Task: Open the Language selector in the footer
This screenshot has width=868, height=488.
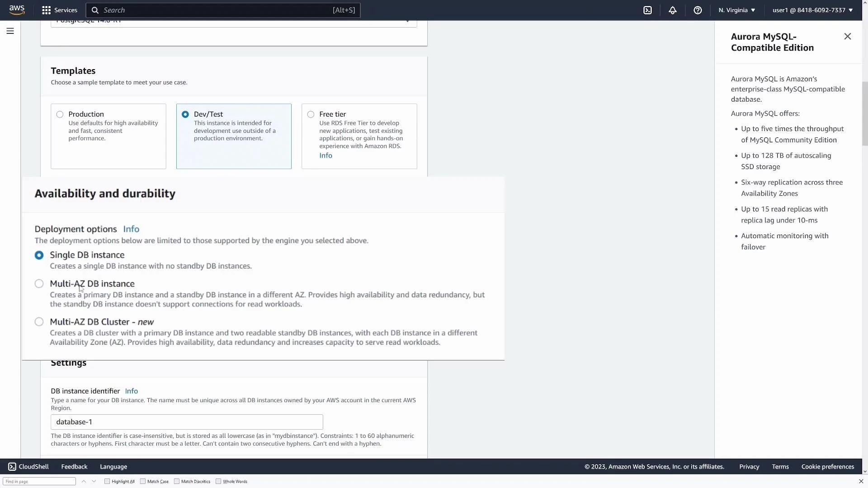Action: click(x=113, y=466)
